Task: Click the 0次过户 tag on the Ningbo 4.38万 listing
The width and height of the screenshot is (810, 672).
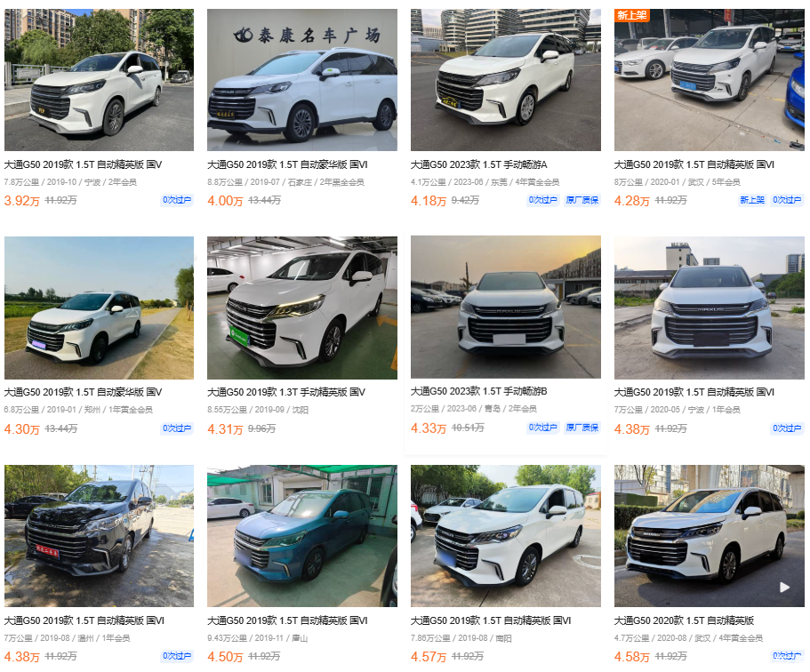Action: [787, 428]
